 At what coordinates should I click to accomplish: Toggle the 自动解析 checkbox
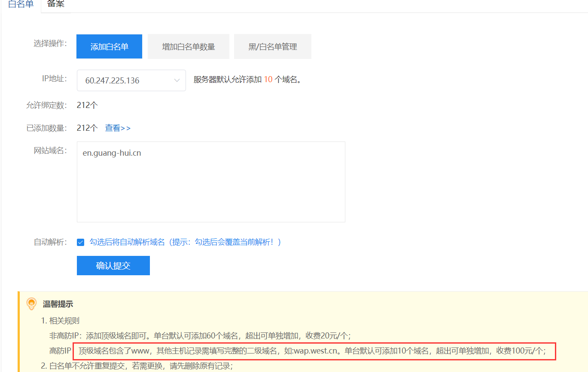point(80,242)
